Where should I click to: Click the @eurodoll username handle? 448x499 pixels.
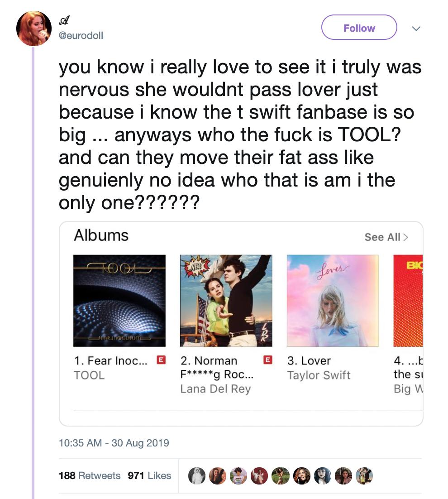(x=81, y=35)
